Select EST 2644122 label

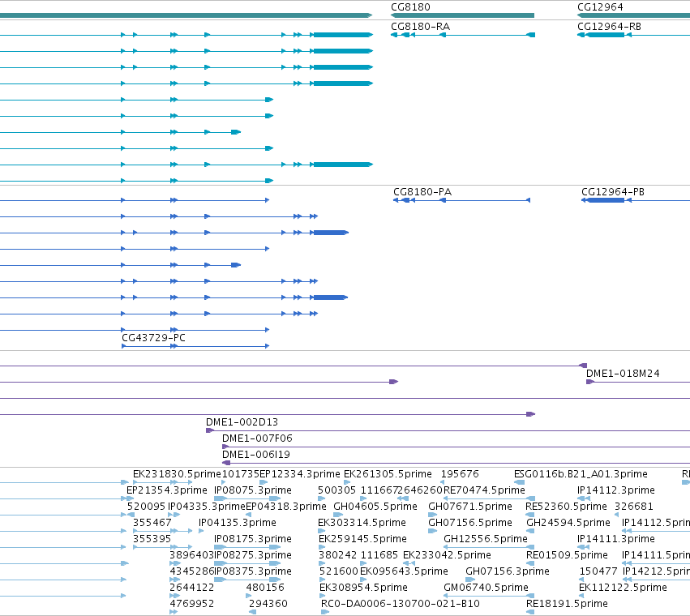click(192, 588)
